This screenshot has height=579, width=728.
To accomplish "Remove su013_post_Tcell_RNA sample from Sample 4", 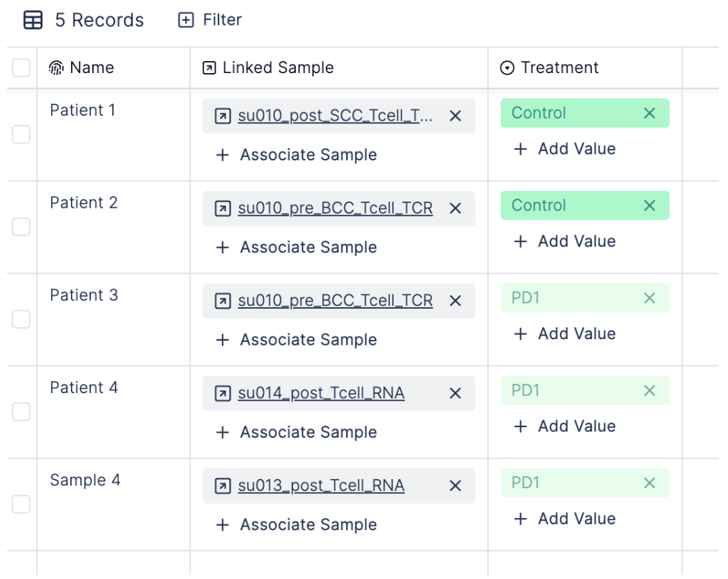I will [456, 485].
